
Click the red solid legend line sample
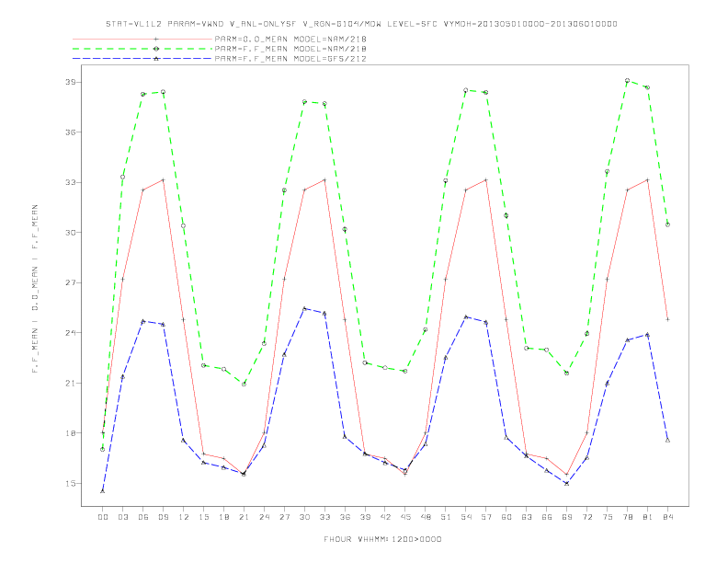tap(142, 39)
